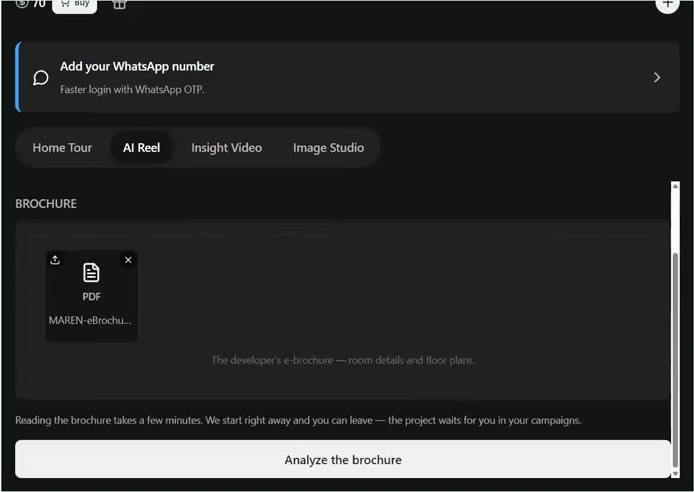Click the 'Faster login with WhatsApp OTP.' text
Viewport: 694px width, 492px height.
click(132, 90)
